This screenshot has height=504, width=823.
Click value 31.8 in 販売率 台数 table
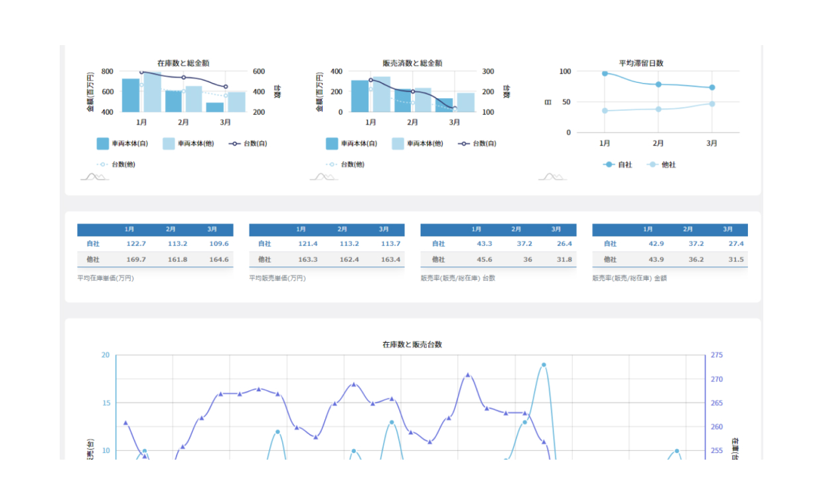[x=564, y=259]
